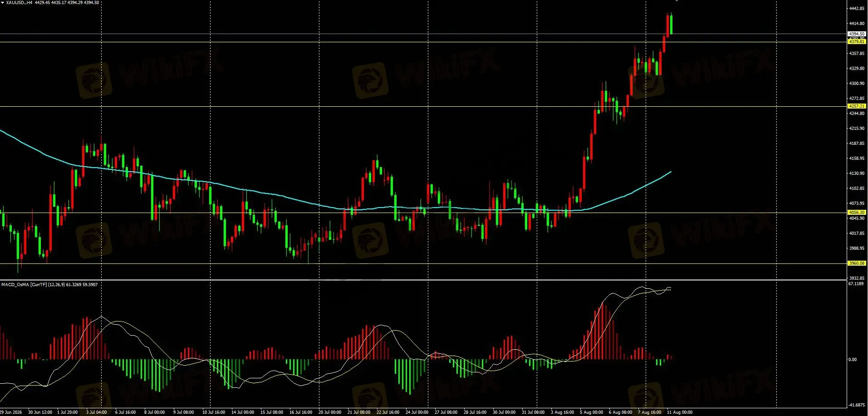This screenshot has width=868, height=416.
Task: Click the 10 Jul 16:00 time label
Action: (214, 412)
